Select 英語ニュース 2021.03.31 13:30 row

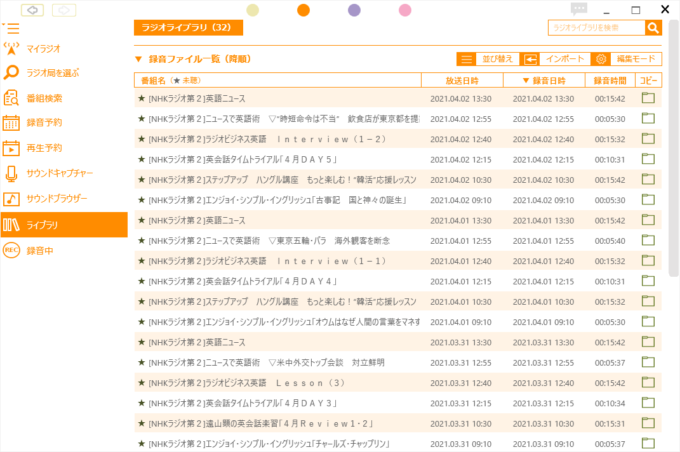pyautogui.click(x=398, y=342)
